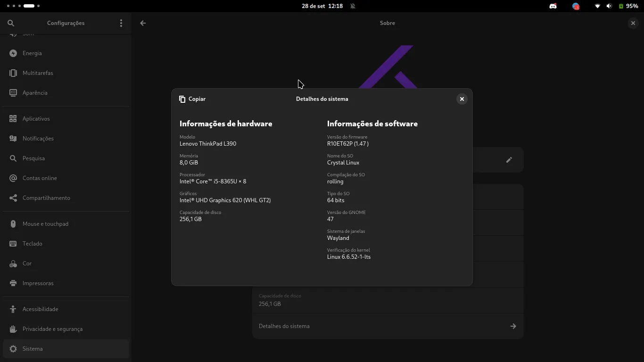Viewport: 644px width, 362px height.
Task: Click the model value Lenovo ThinkPad L390
Action: click(x=208, y=144)
